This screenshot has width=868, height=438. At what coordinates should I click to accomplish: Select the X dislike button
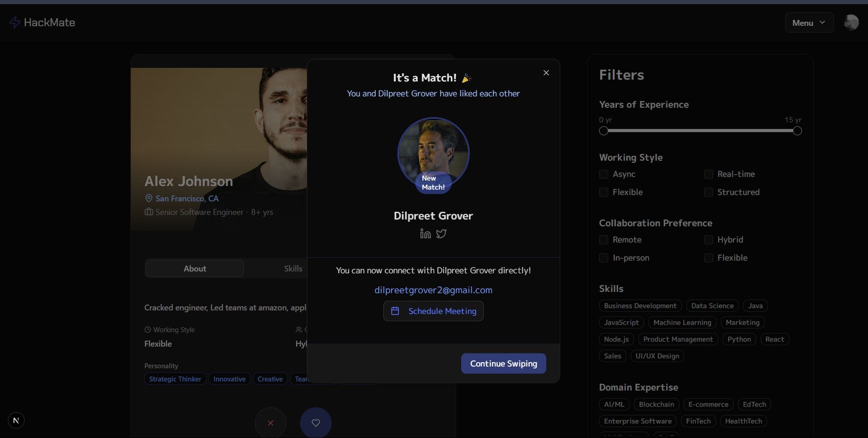[270, 423]
